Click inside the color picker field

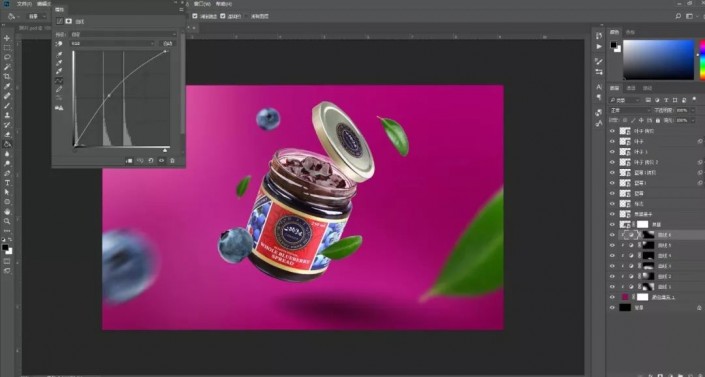(658, 59)
